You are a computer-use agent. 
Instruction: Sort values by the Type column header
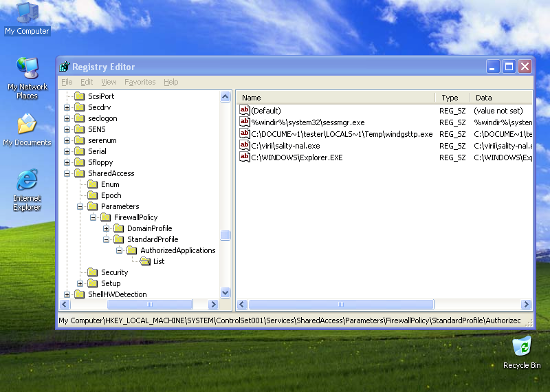pyautogui.click(x=452, y=98)
